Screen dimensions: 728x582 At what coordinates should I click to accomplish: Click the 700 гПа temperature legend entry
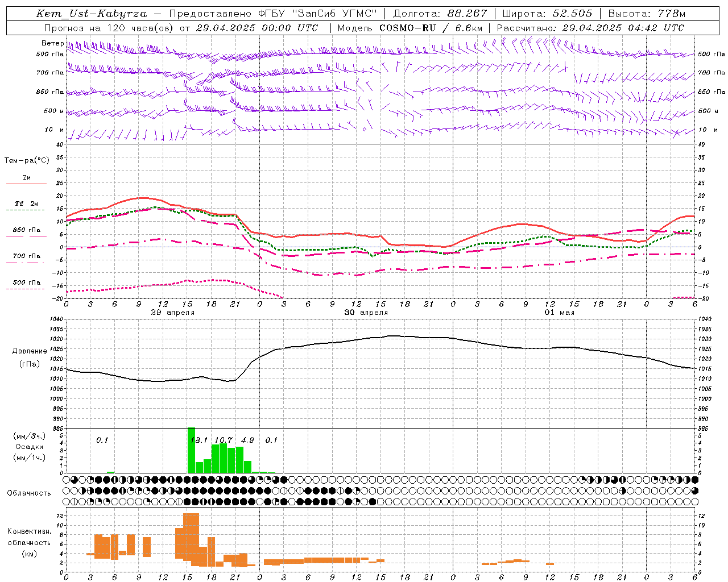[26, 256]
